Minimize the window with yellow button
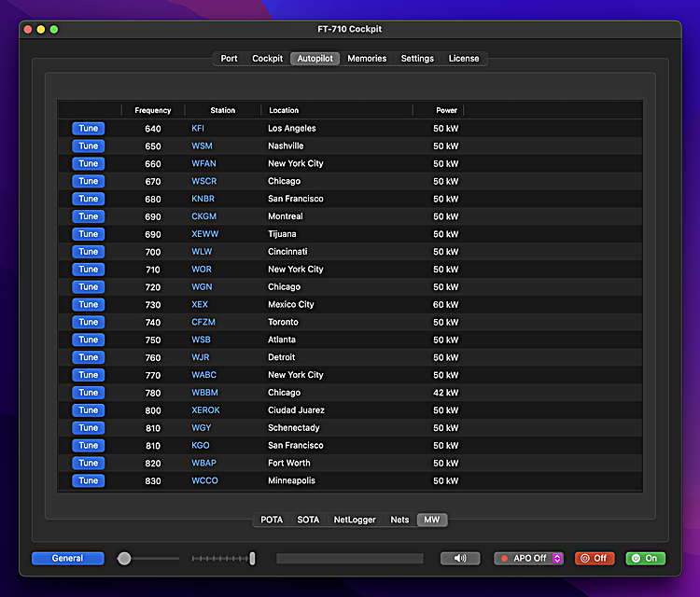 coord(41,30)
